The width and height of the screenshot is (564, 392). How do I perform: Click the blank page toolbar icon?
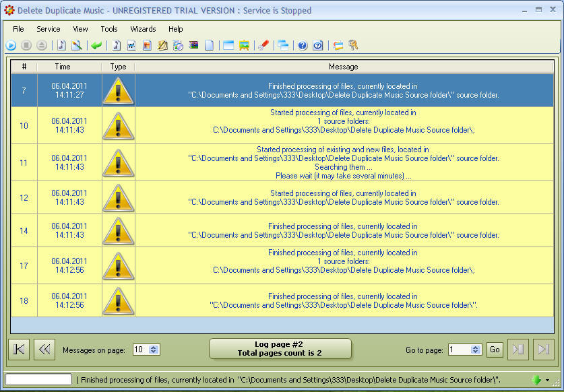pos(210,45)
